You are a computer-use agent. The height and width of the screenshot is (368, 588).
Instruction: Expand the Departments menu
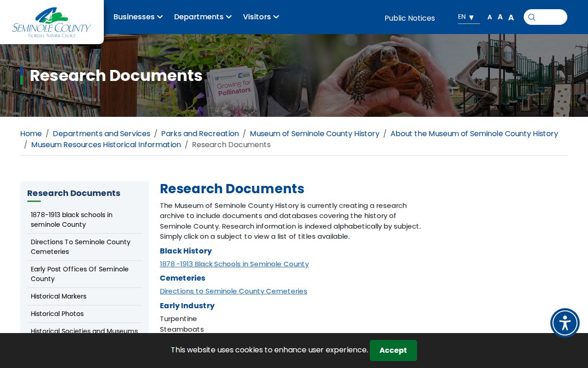[x=203, y=17]
